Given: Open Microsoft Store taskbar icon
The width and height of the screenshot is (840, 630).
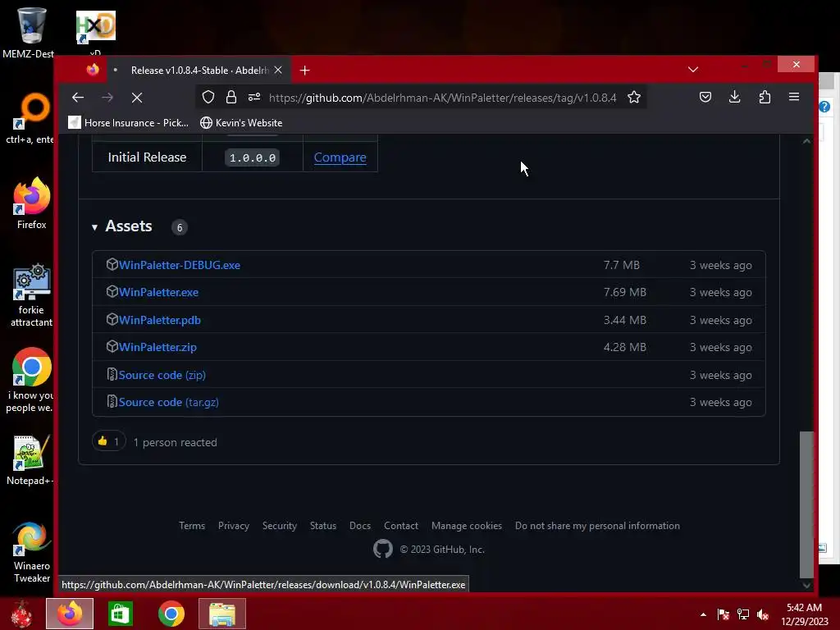Looking at the screenshot, I should click(x=120, y=614).
